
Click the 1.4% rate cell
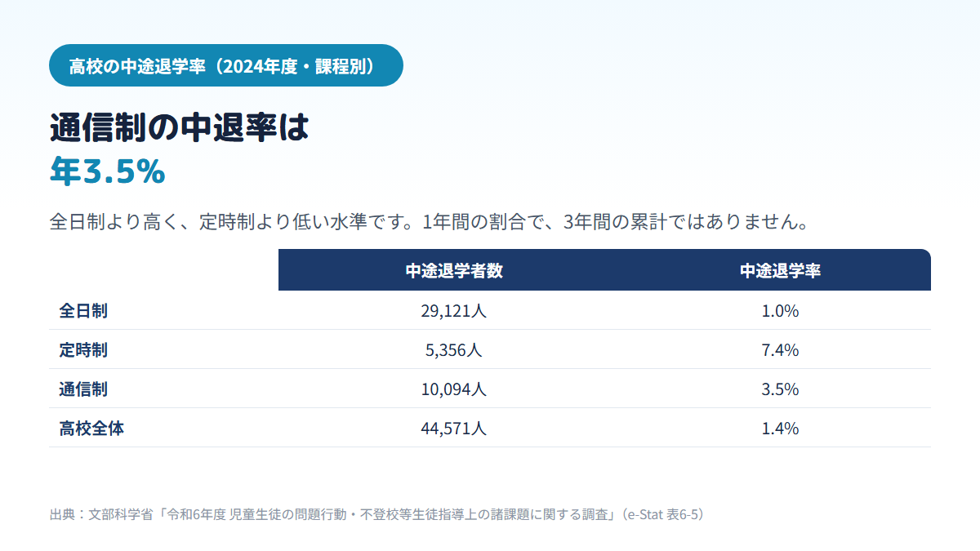tap(780, 429)
